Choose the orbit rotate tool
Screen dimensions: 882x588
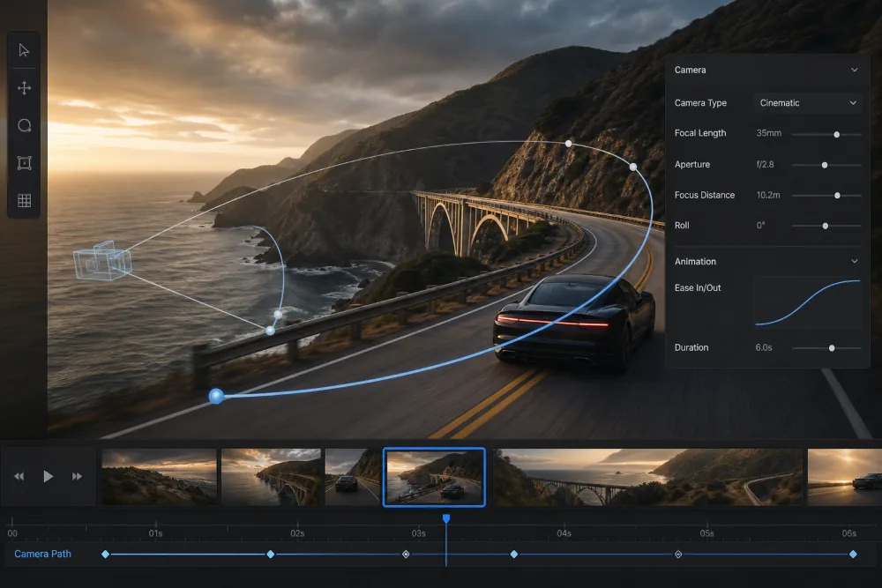[x=24, y=125]
